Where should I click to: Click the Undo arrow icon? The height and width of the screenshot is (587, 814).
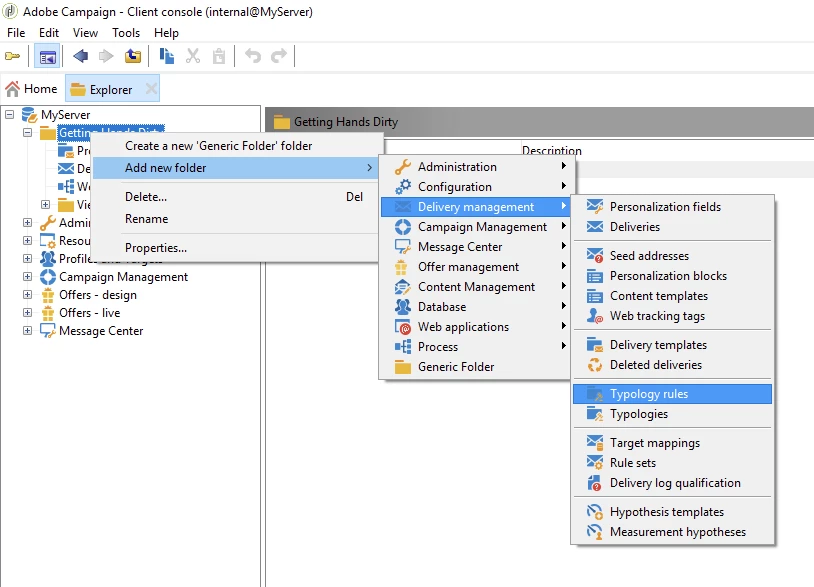[x=253, y=56]
